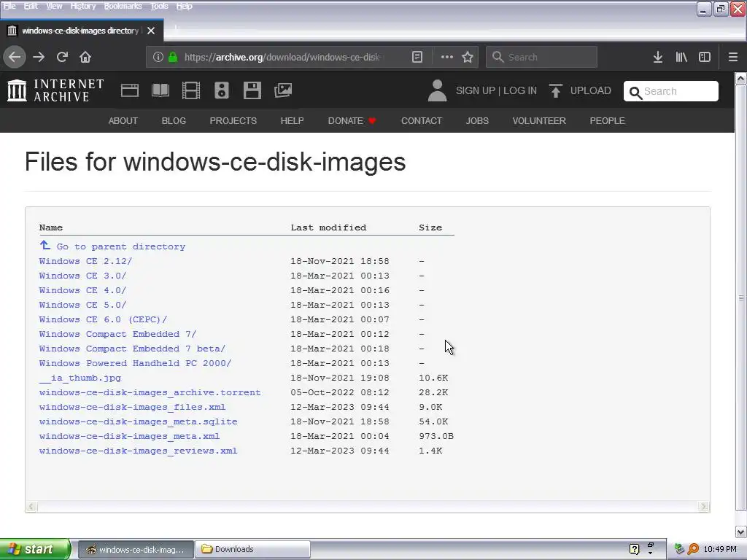Switch to Downloads taskbar window

pos(252,549)
